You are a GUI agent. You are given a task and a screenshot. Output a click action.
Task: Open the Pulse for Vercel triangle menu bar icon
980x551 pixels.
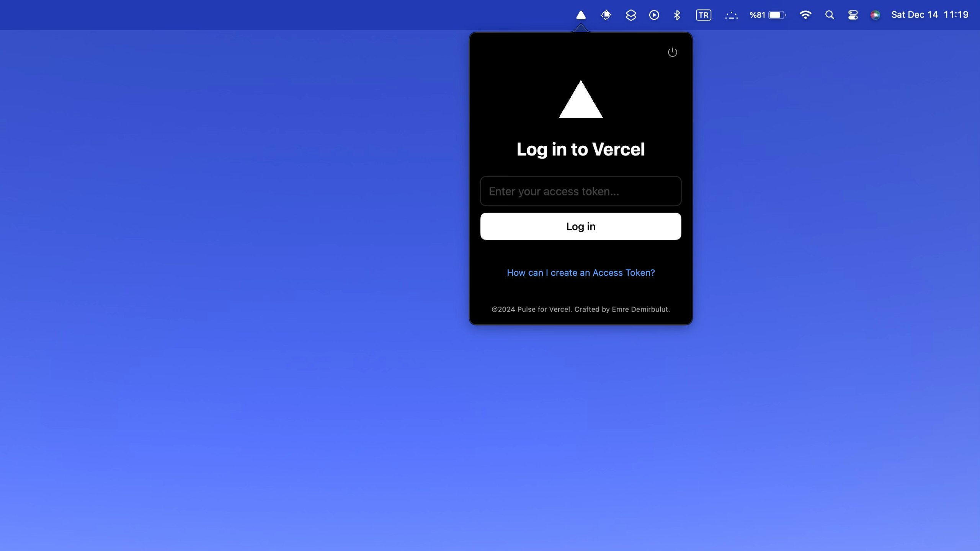click(x=581, y=15)
